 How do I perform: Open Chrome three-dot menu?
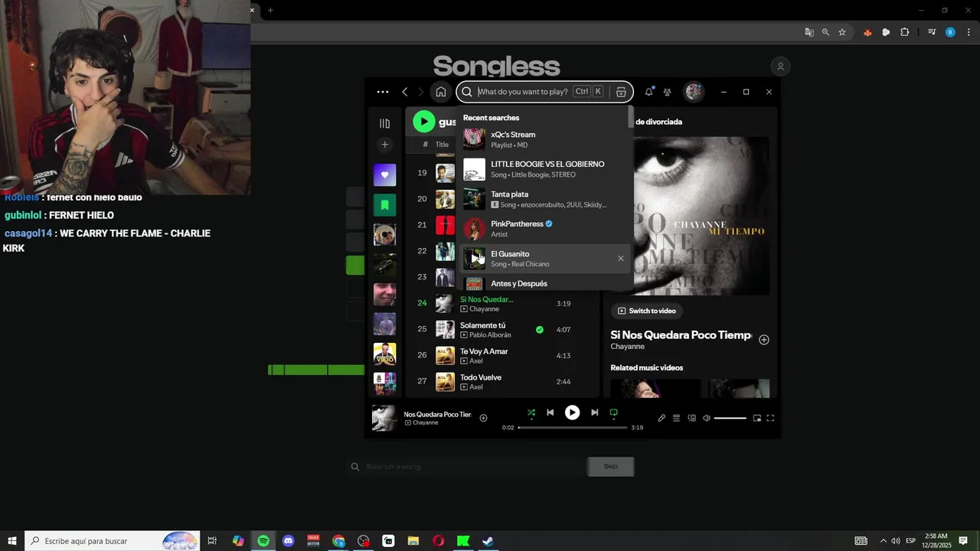click(969, 32)
